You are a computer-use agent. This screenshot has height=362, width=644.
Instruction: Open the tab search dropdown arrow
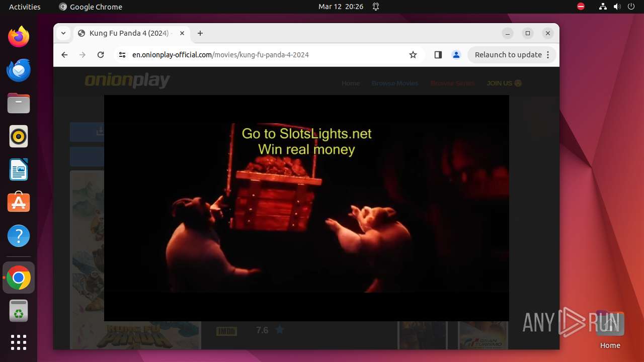(x=63, y=33)
